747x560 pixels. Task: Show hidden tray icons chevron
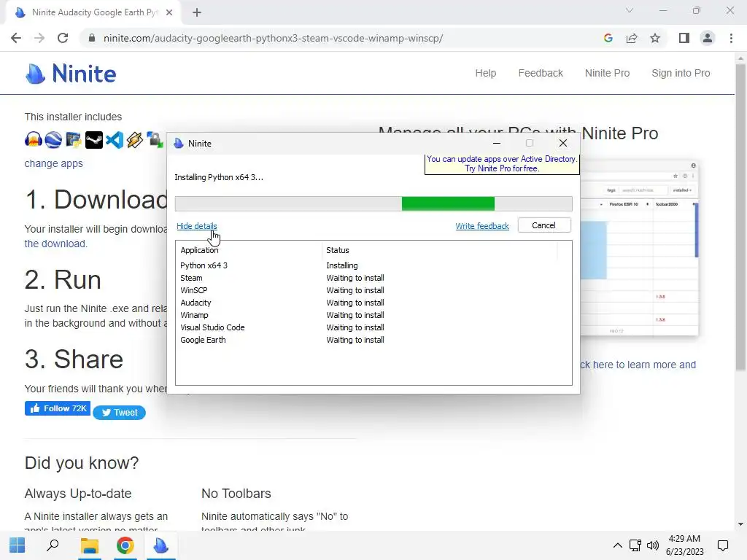click(x=617, y=545)
